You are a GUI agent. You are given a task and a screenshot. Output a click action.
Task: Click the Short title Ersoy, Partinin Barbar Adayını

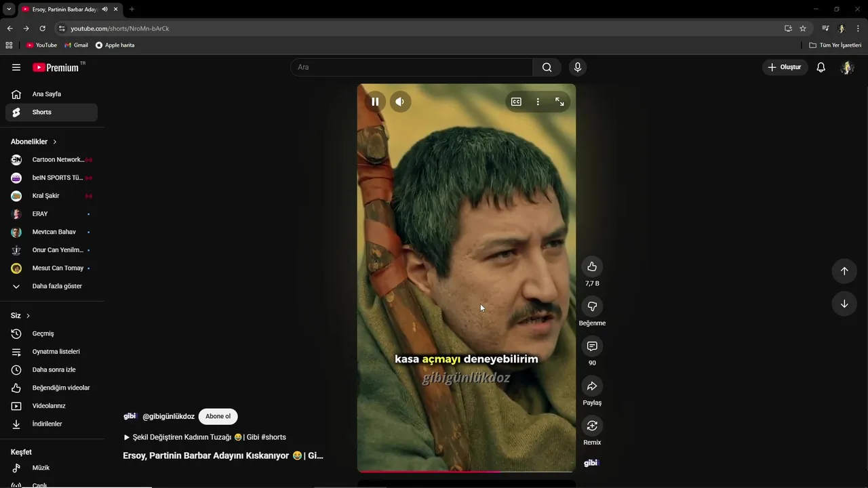223,455
